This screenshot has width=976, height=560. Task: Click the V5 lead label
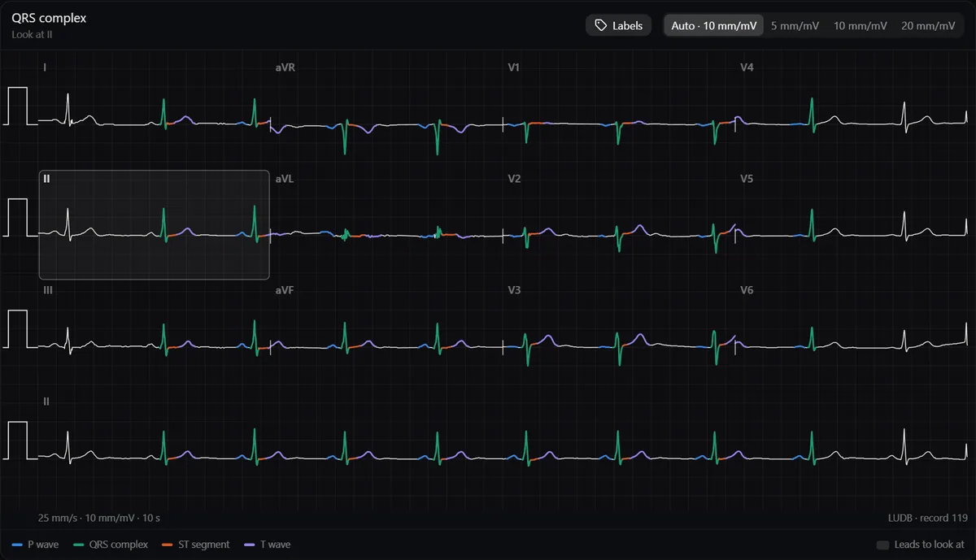click(x=747, y=179)
